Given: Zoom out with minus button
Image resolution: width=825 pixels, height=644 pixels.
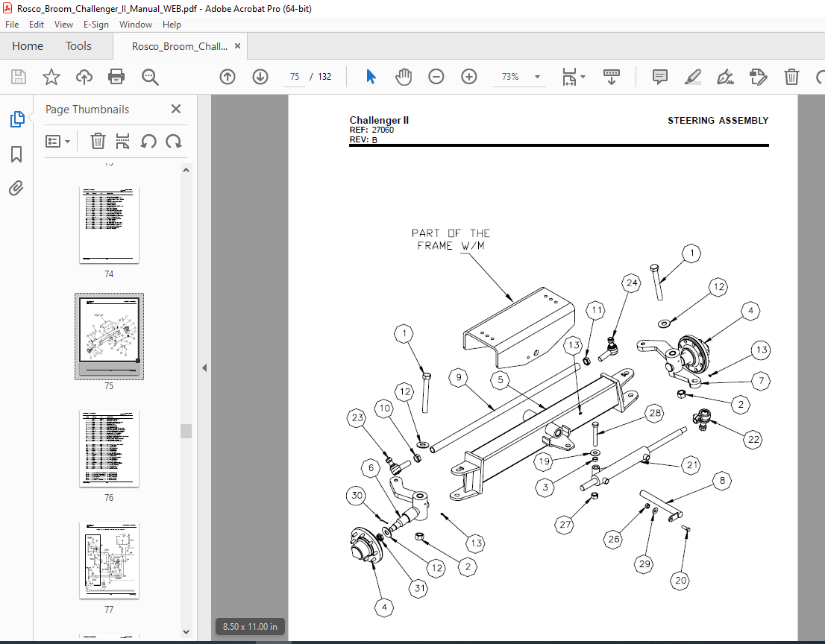Looking at the screenshot, I should click(436, 77).
